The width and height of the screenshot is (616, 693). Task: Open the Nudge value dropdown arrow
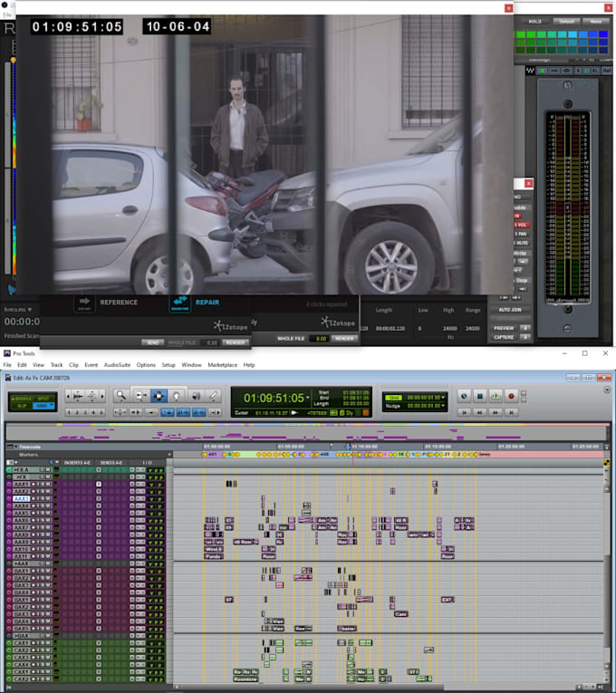443,405
